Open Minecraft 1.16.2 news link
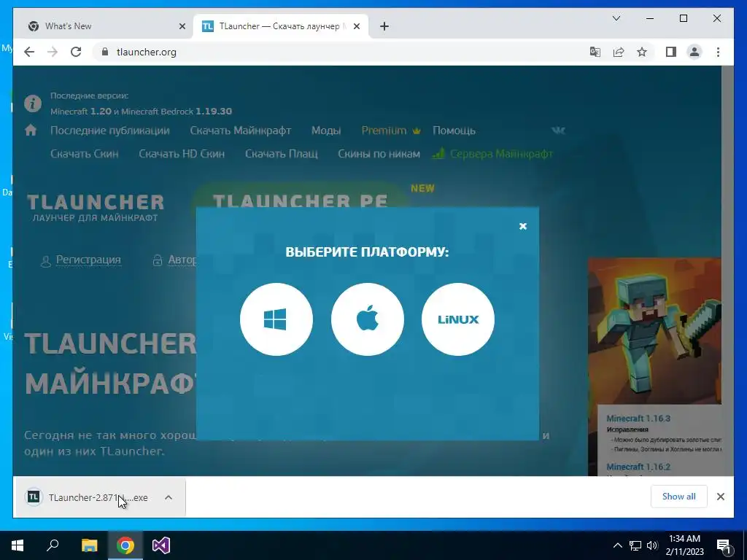The width and height of the screenshot is (747, 560). point(638,467)
